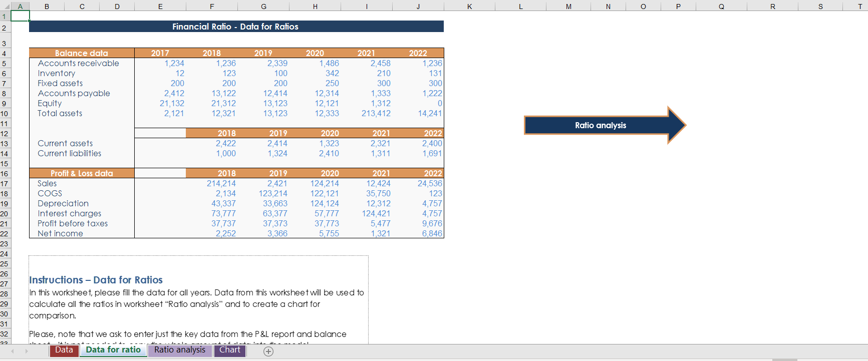Click the Instructions – Data for Ratios heading
The height and width of the screenshot is (361, 868).
(96, 280)
